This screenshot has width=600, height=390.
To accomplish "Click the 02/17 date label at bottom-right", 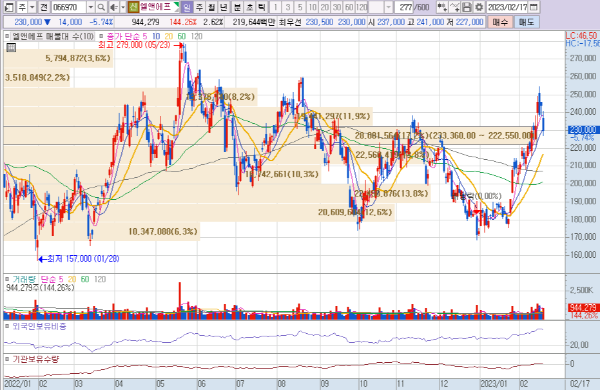I will 580,383.
